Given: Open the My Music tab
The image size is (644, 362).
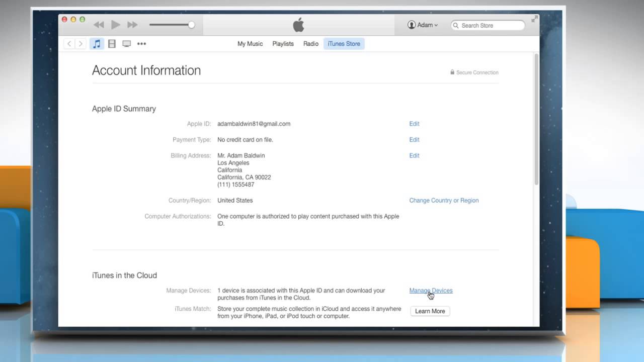Looking at the screenshot, I should pyautogui.click(x=250, y=44).
